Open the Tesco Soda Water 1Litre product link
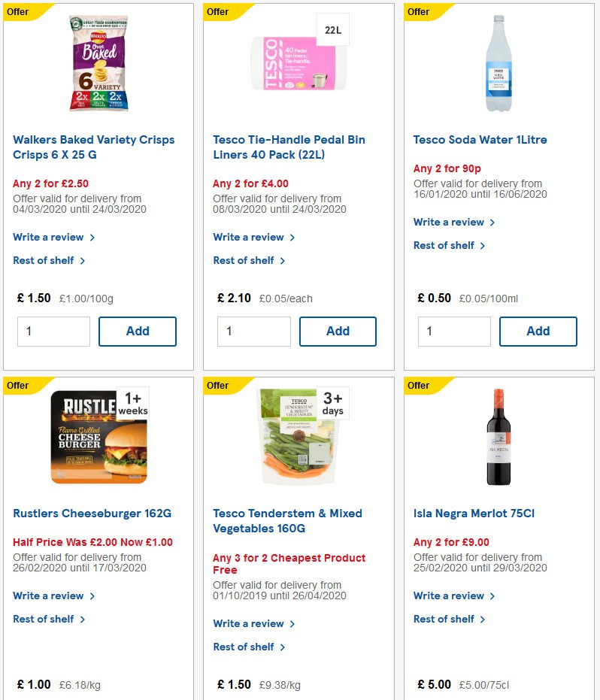Viewport: 600px width, 700px height. [x=480, y=140]
